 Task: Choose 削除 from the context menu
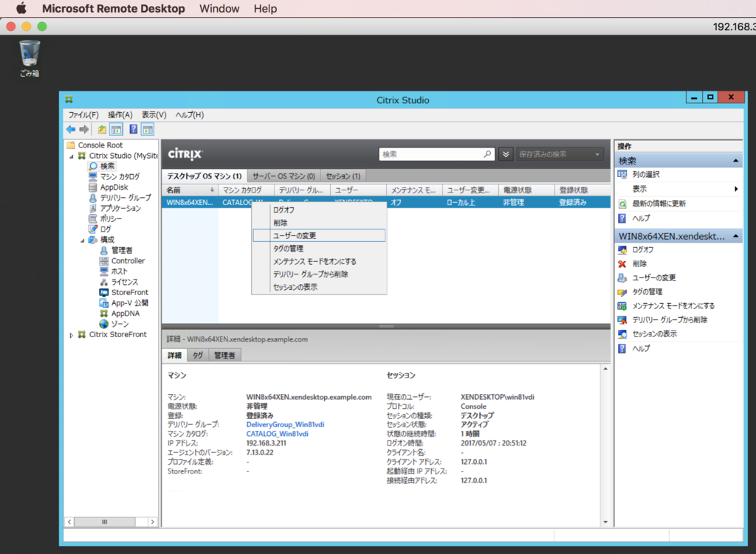319,223
